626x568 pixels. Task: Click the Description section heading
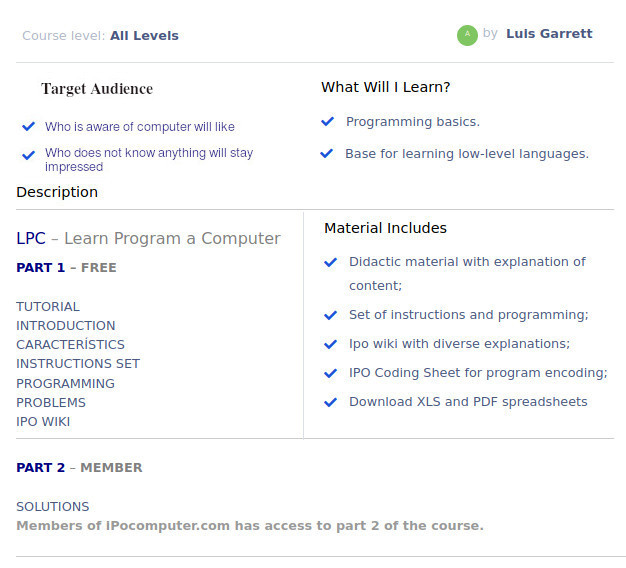[57, 192]
